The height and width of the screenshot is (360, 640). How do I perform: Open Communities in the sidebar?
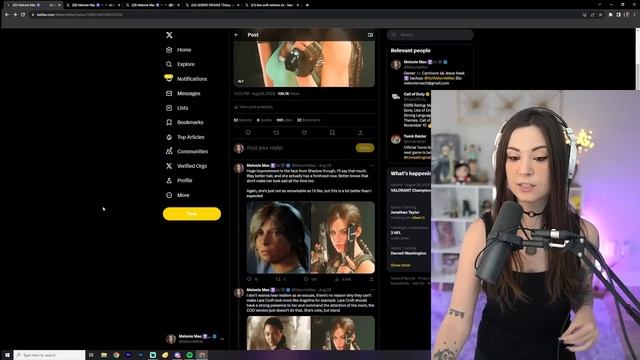[x=187, y=151]
